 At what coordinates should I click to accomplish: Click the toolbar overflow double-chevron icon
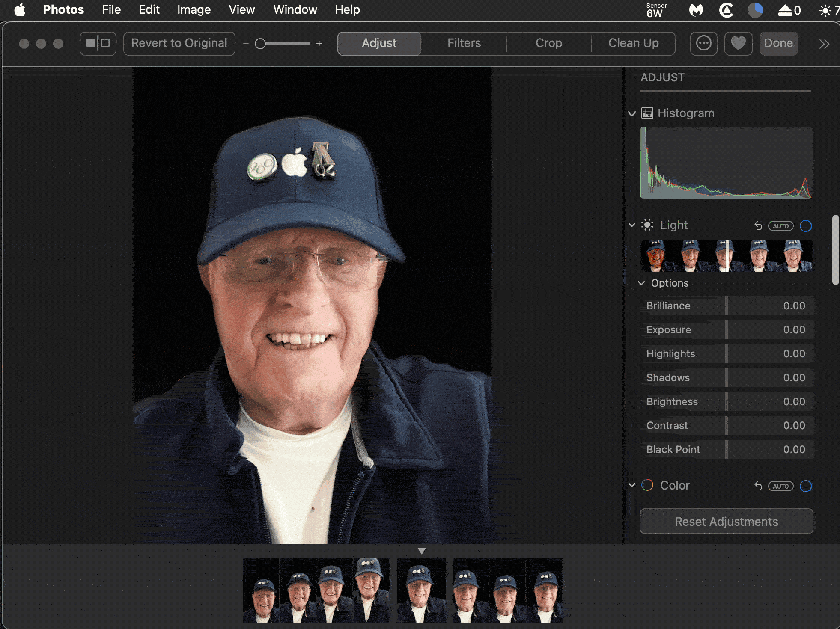click(x=824, y=44)
